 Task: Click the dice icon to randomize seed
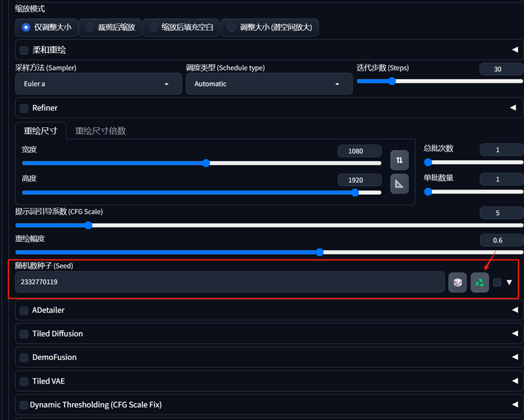[457, 283]
